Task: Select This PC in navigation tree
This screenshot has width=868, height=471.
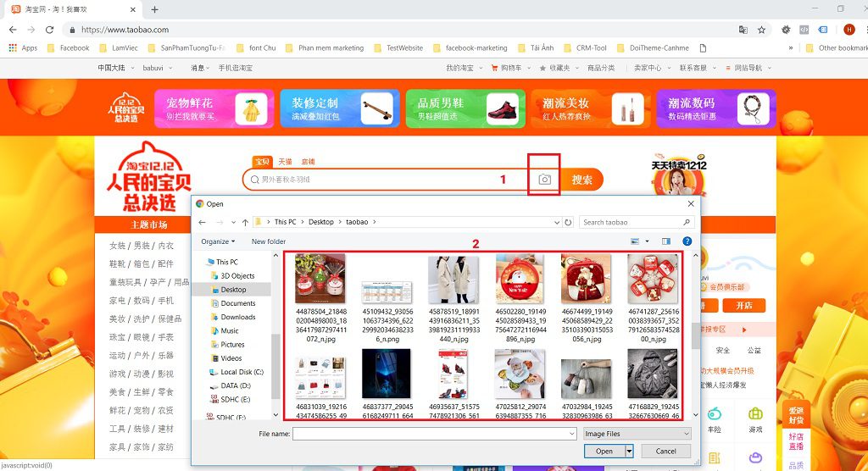Action: click(x=226, y=262)
